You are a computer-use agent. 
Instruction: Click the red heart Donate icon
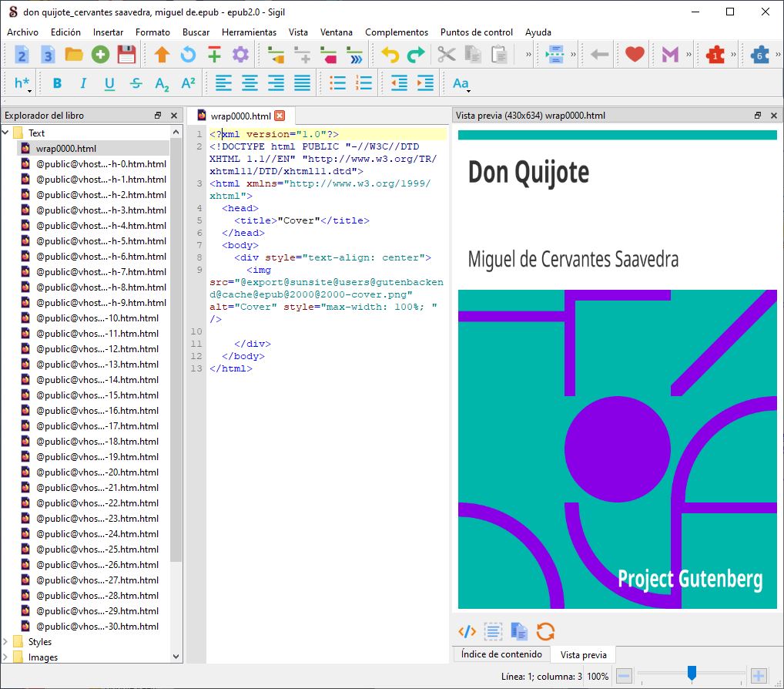634,55
